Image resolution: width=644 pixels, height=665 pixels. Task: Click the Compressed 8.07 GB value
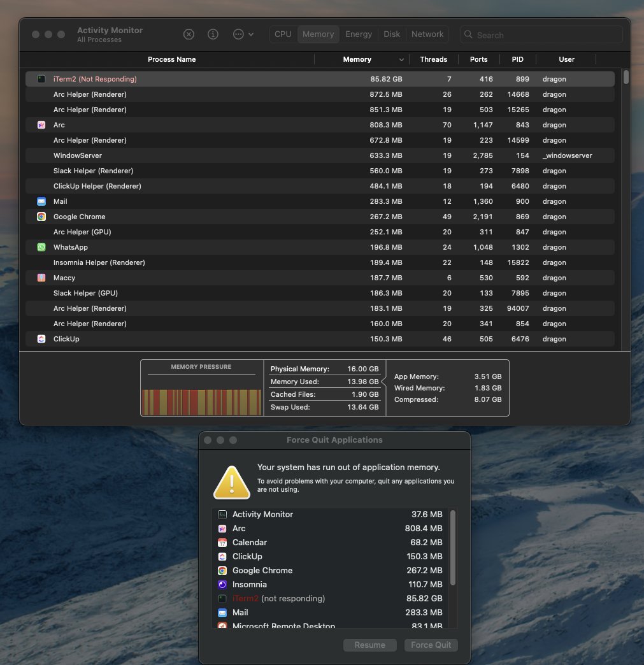488,399
